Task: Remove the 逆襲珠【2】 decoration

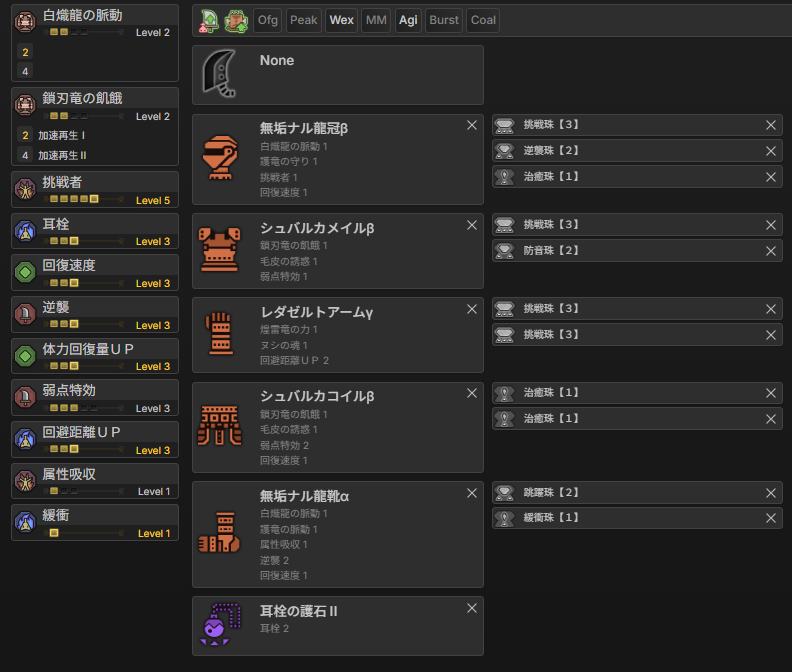Action: [x=771, y=151]
